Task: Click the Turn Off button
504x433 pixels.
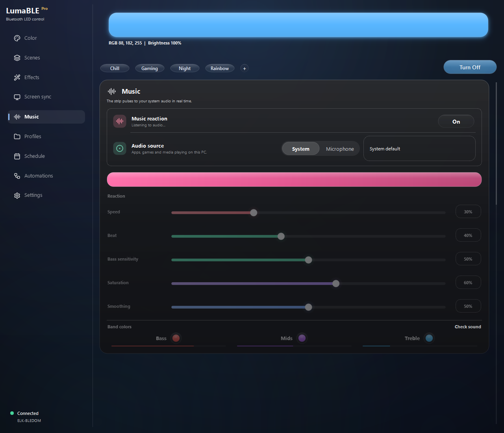Action: [x=470, y=67]
